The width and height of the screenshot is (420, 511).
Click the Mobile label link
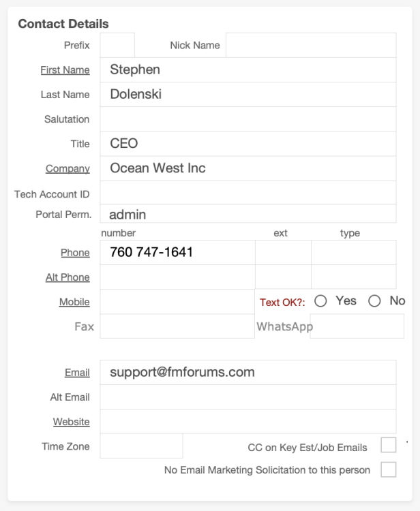74,302
